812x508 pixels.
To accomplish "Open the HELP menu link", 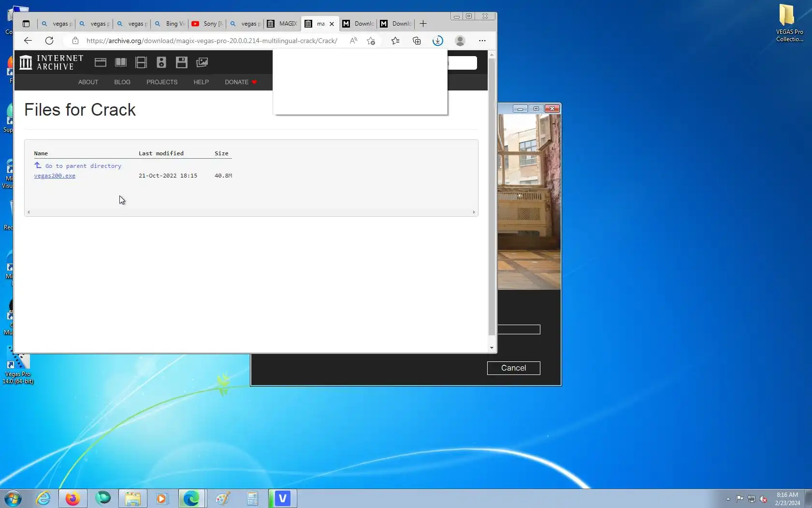I will (201, 82).
